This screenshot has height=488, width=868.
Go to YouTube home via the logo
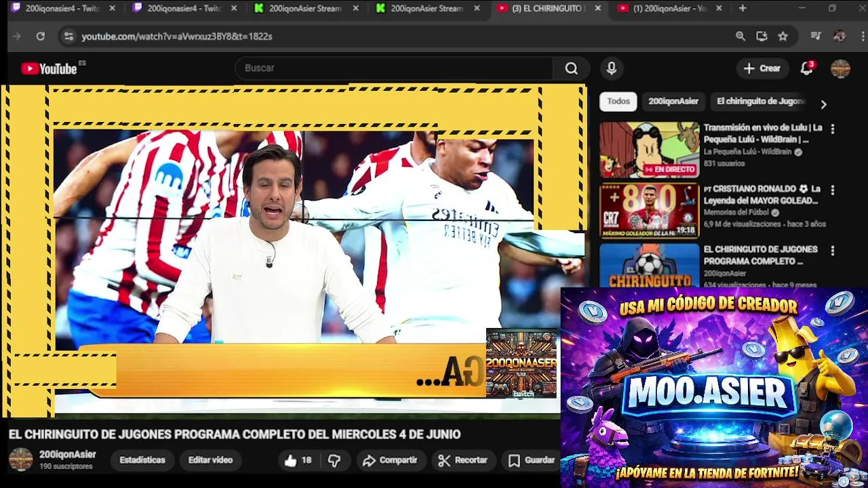tap(49, 68)
